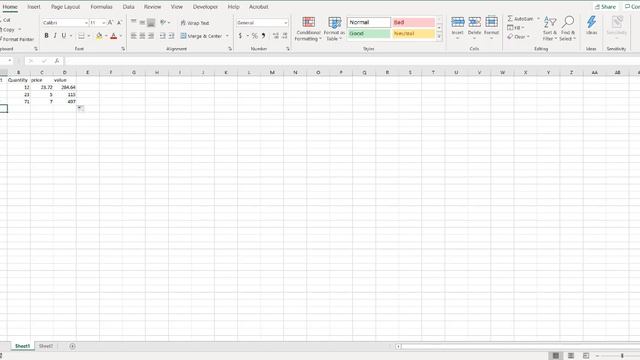Add a new sheet
Screen dimensions: 640x360
point(72,346)
